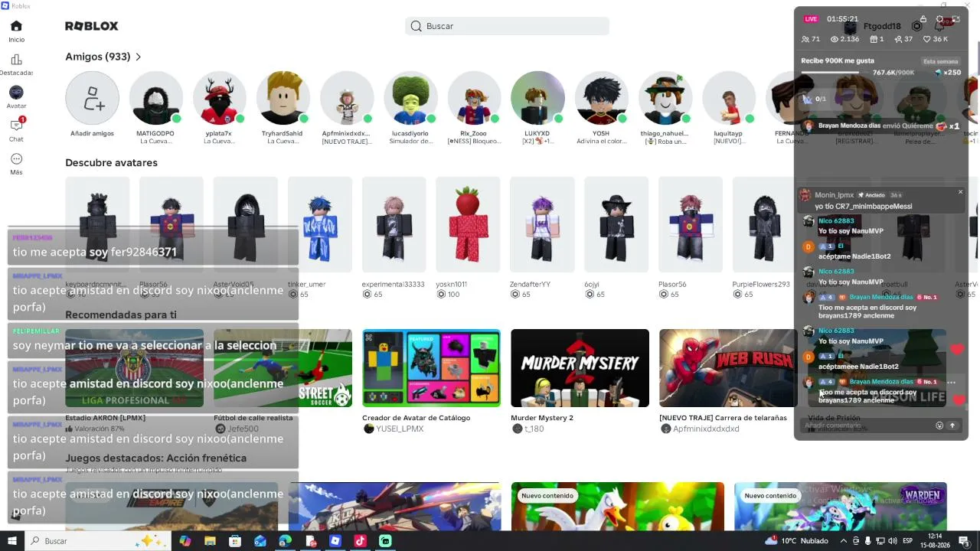Screen dimensions: 980x551
Task: Open the Inicio home icon in sidebar
Action: [16, 26]
